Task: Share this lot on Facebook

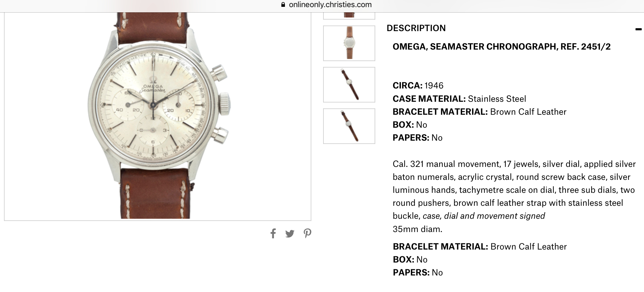Action: click(x=273, y=233)
